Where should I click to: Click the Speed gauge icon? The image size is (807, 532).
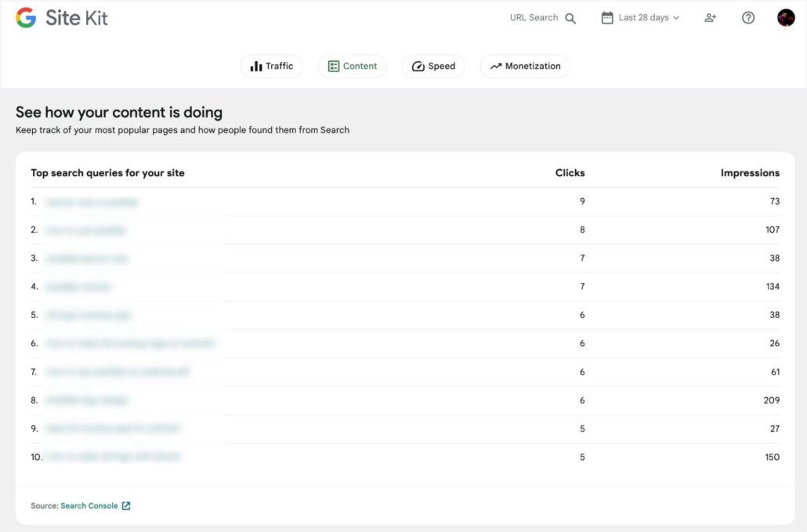pos(418,67)
